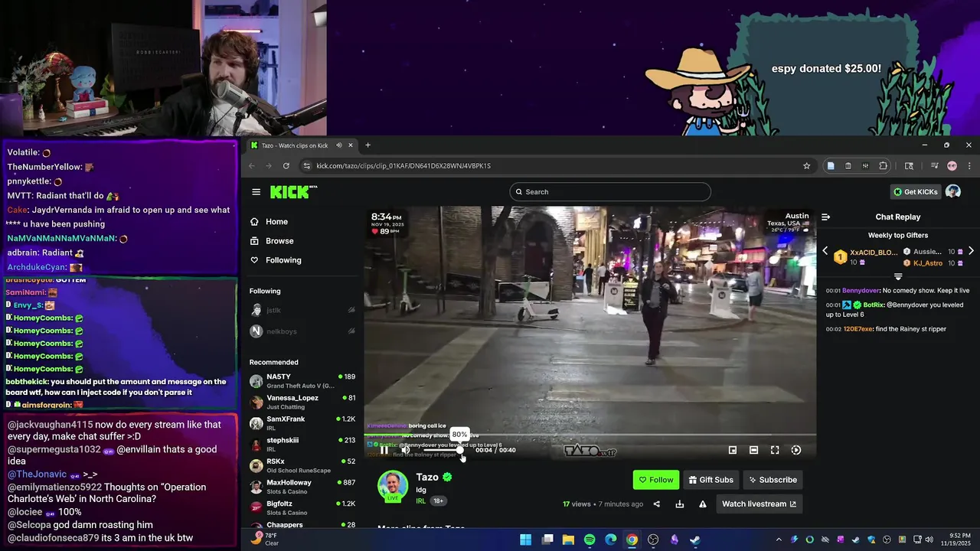Enter fullscreen in the video player
The width and height of the screenshot is (980, 551).
[x=775, y=450]
